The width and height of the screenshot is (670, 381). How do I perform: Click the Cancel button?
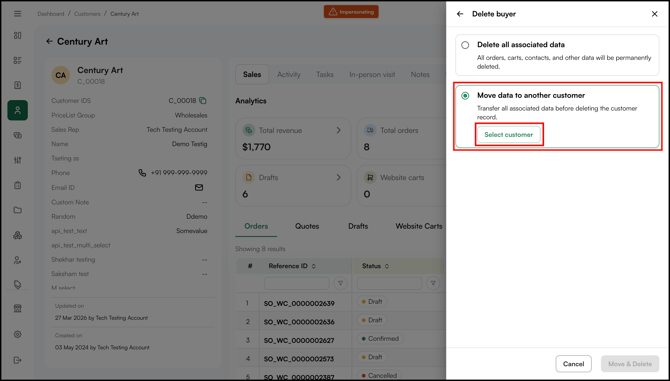coord(573,364)
